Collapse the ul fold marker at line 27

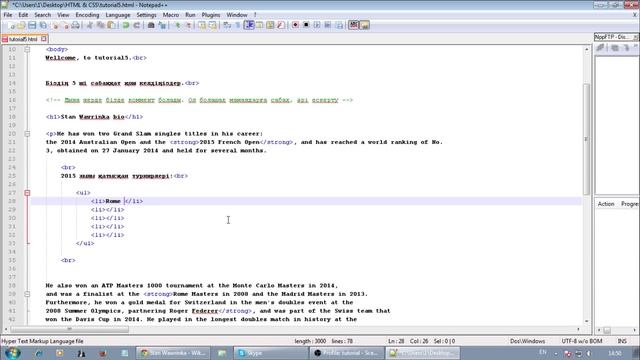27,193
